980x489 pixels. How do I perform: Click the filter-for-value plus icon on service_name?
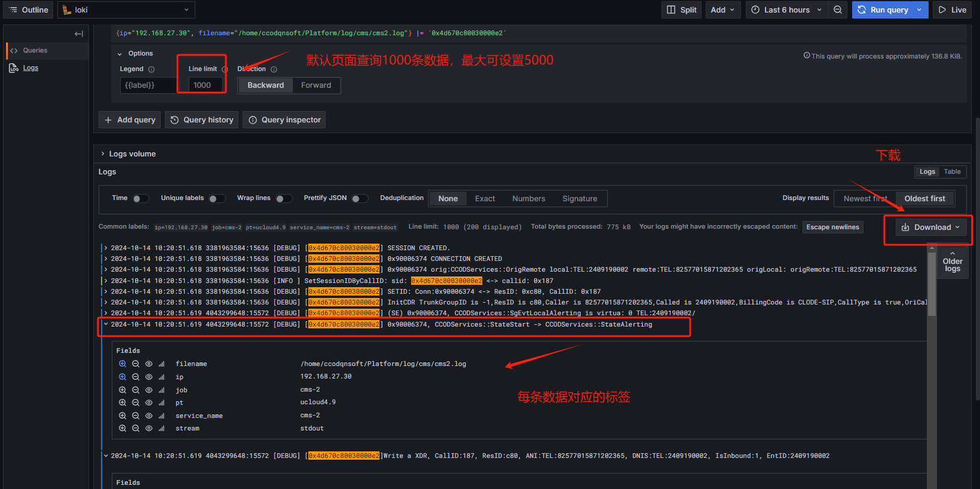coord(122,416)
